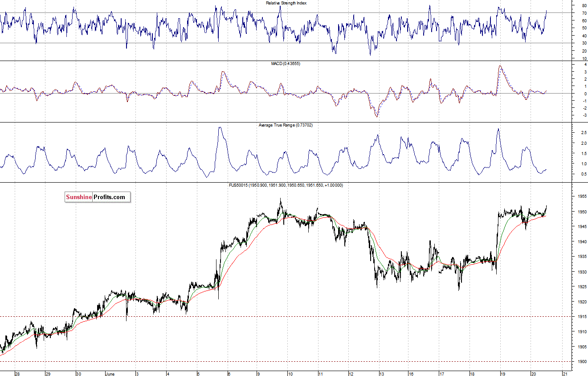Click the 1930 price axis label
Image resolution: width=588 pixels, height=376 pixels.
(x=582, y=272)
